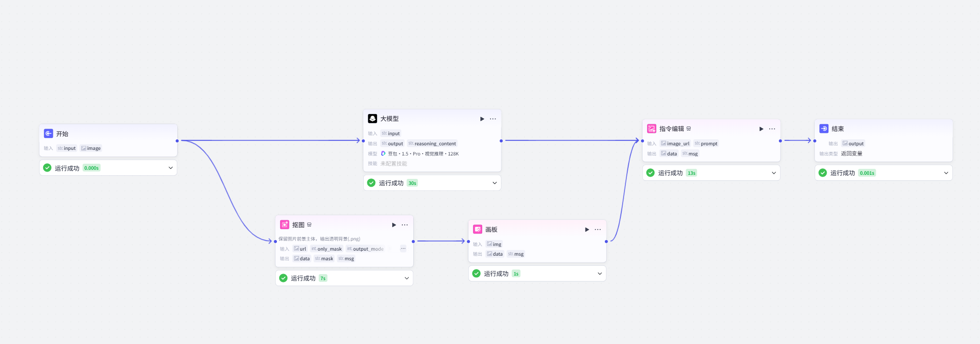Expand the 抠图 run result with 7s
980x344 pixels.
[x=406, y=278]
